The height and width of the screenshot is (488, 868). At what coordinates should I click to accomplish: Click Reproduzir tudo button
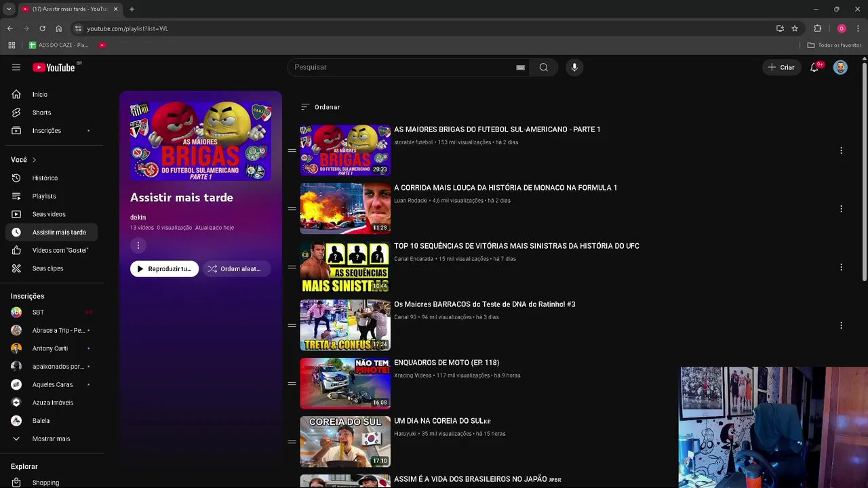pos(164,269)
